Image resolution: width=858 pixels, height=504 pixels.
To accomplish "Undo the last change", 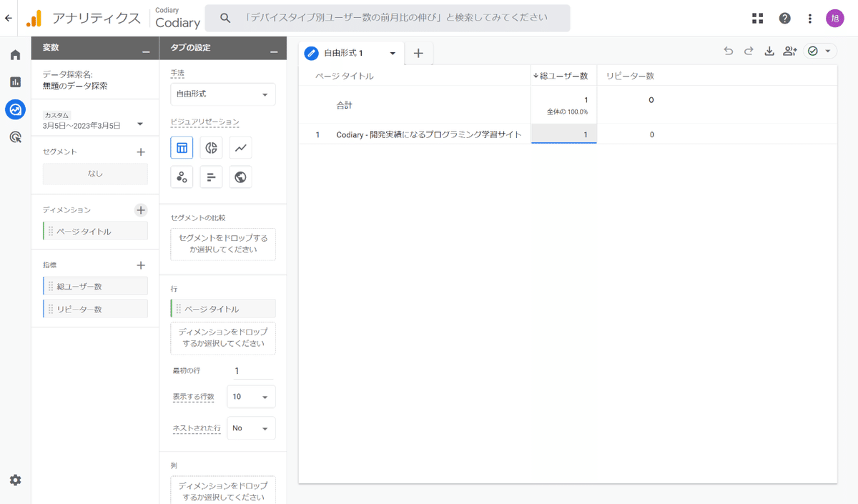I will coord(729,51).
